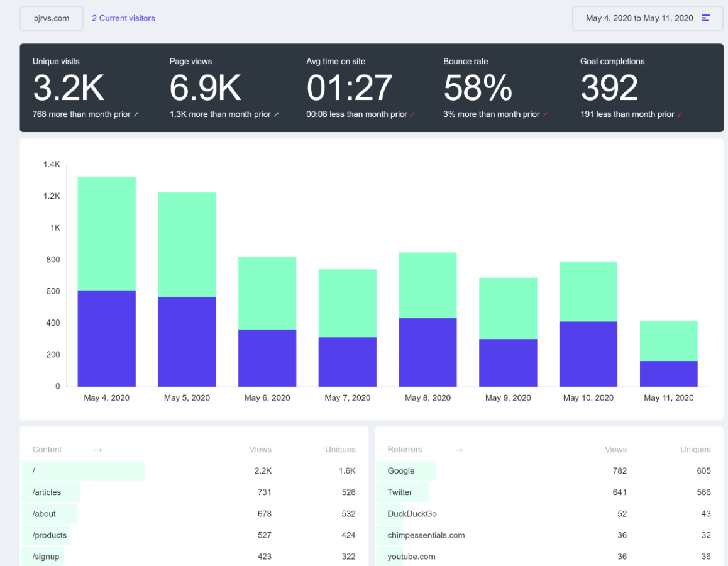The height and width of the screenshot is (566, 728).
Task: Select the Google referrer row
Action: [x=549, y=471]
